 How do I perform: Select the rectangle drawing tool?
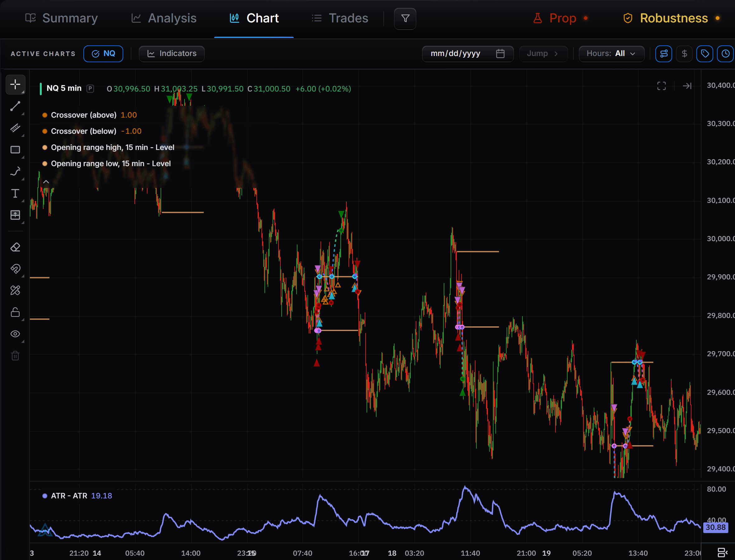15,150
